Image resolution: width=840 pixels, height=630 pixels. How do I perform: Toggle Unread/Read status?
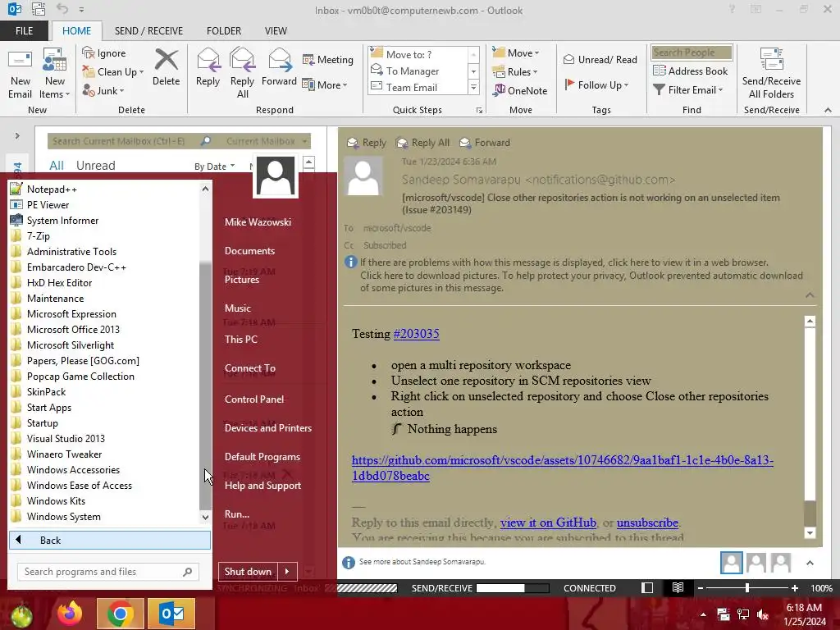[x=600, y=59]
